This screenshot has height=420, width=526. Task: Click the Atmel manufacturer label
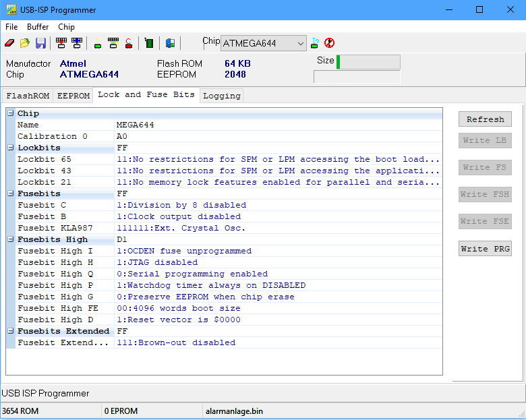click(x=73, y=63)
